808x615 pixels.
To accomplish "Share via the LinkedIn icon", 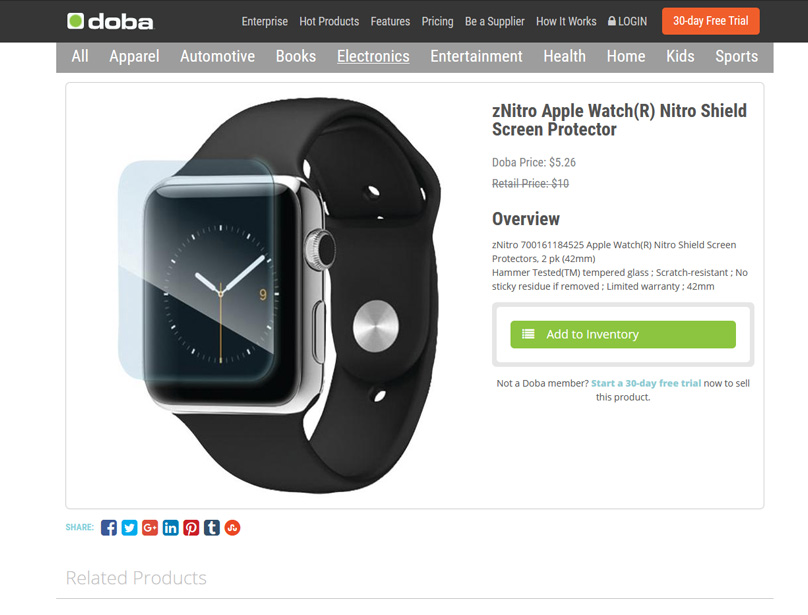I will pyautogui.click(x=171, y=527).
